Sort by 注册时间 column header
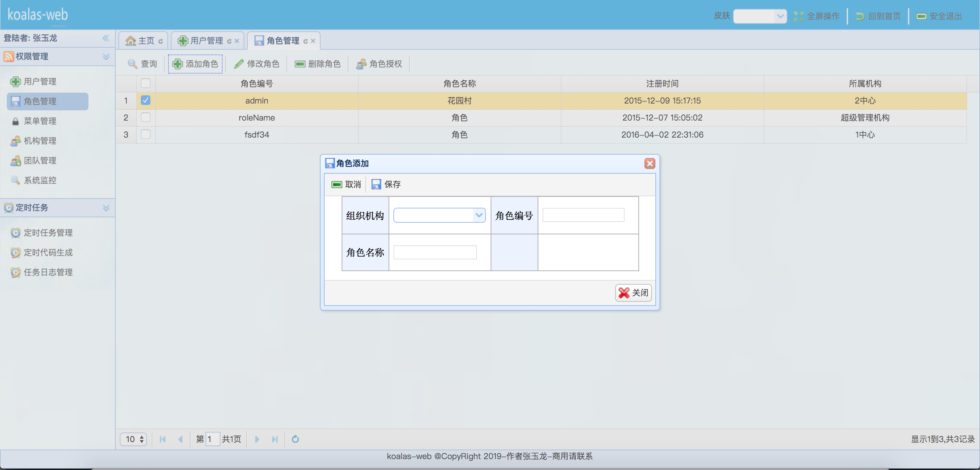Viewport: 980px width, 470px height. pyautogui.click(x=662, y=83)
